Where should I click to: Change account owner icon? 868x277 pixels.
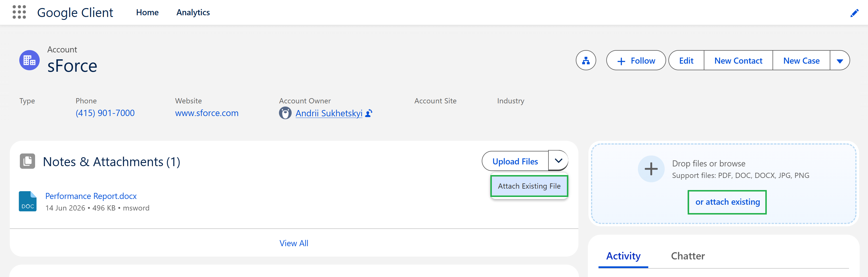pyautogui.click(x=369, y=113)
